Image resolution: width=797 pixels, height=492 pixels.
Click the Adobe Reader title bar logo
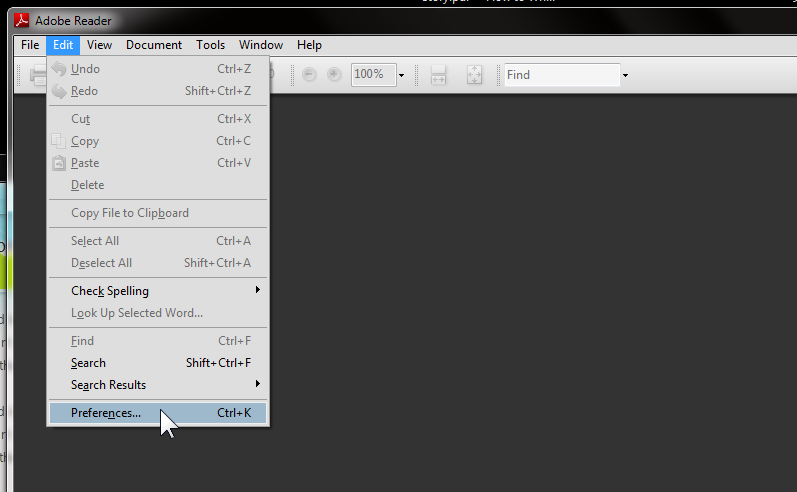point(22,20)
